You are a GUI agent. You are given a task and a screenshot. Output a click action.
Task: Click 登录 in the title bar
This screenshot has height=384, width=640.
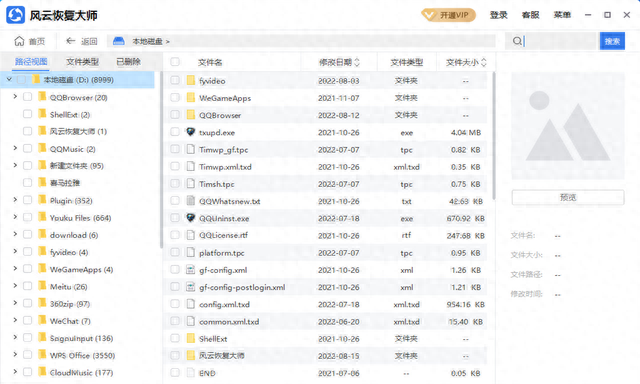(x=498, y=15)
